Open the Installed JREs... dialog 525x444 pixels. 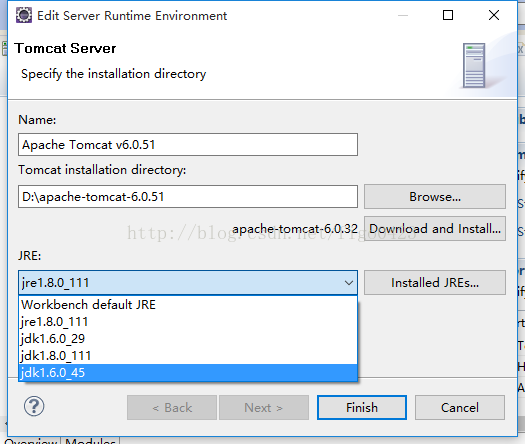[x=435, y=283]
